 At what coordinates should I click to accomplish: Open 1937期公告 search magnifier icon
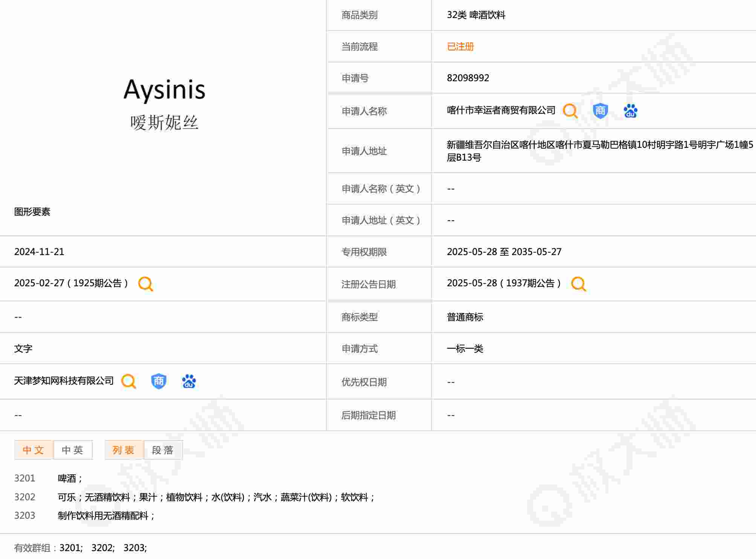tap(579, 284)
